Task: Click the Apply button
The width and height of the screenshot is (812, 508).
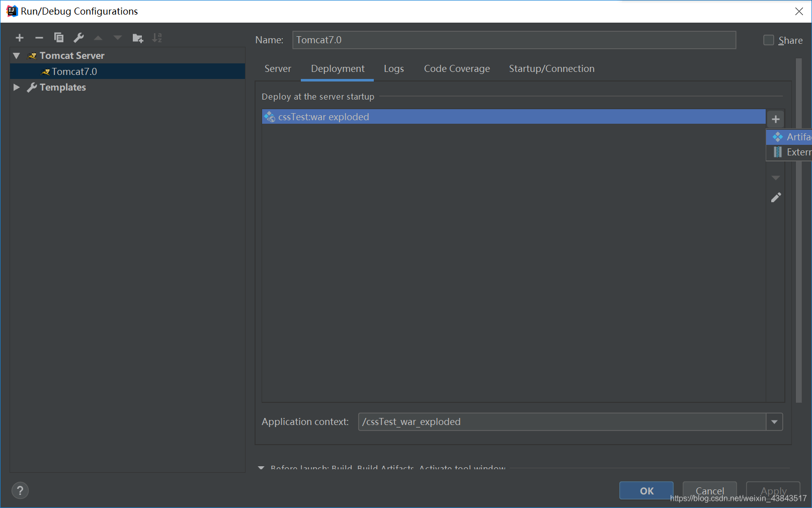Action: (x=773, y=490)
